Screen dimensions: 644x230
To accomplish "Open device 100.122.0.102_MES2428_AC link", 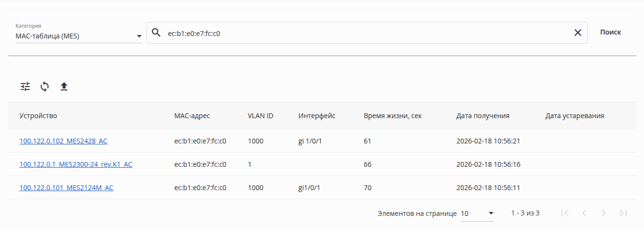I will pos(63,141).
